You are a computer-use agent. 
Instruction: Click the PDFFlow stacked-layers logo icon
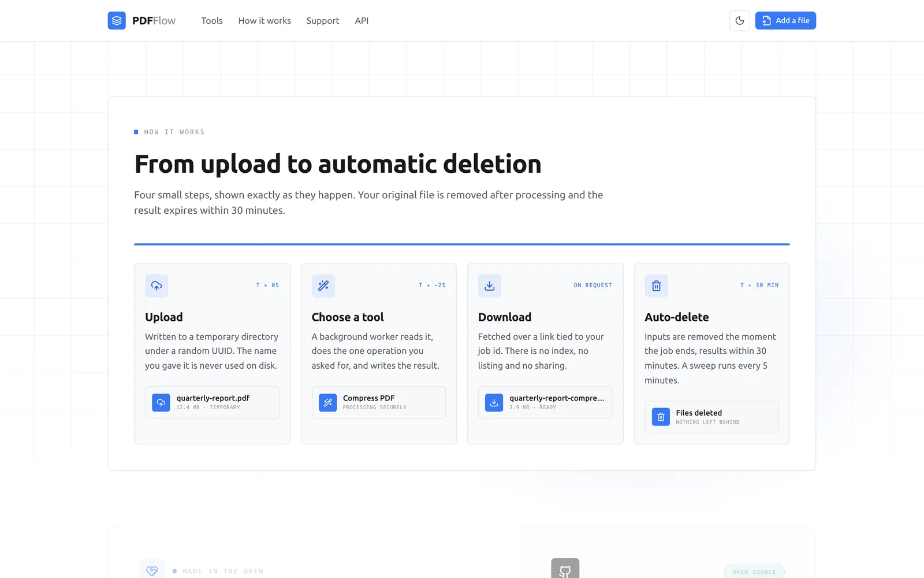pos(117,21)
